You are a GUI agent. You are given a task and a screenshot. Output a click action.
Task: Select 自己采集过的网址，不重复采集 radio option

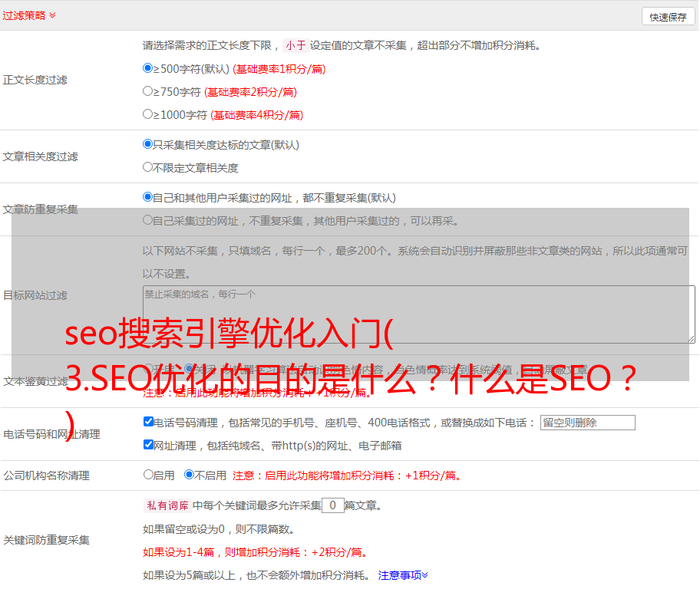[147, 220]
